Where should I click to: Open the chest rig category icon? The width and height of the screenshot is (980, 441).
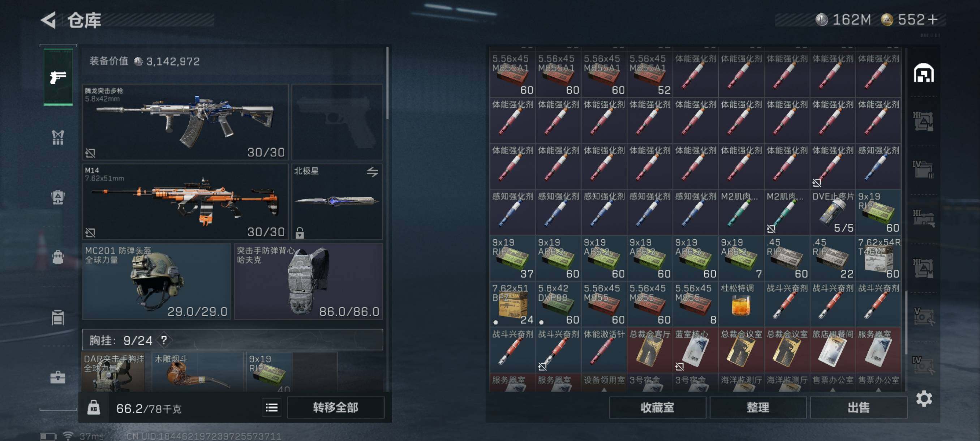coord(58,137)
